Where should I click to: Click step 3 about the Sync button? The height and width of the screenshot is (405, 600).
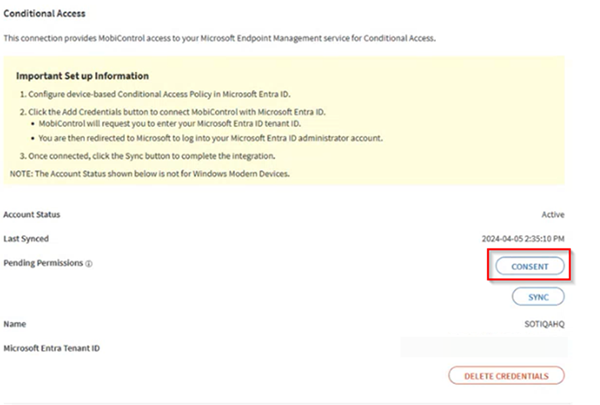(x=147, y=156)
